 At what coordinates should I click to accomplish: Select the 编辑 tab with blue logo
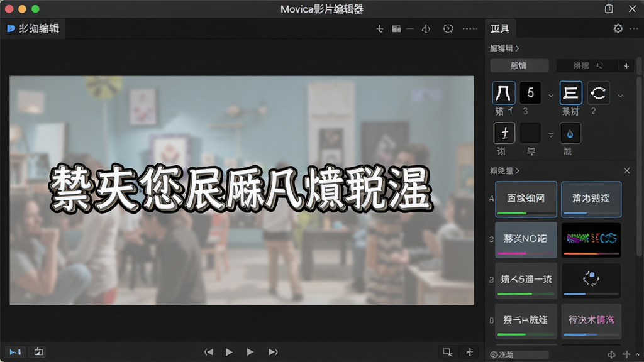33,28
